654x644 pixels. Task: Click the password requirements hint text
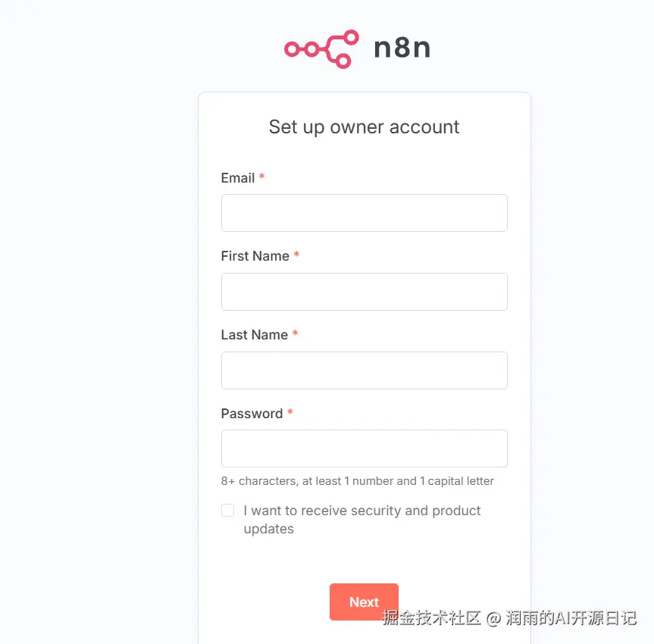pyautogui.click(x=358, y=481)
